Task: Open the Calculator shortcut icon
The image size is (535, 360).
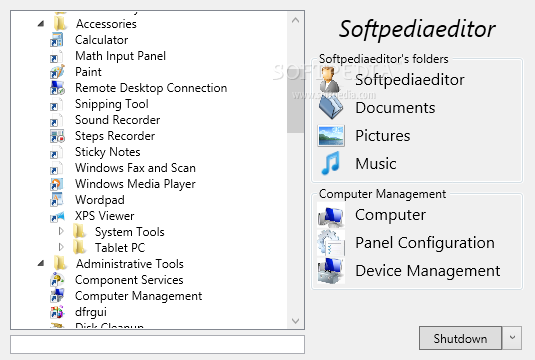Action: point(57,40)
